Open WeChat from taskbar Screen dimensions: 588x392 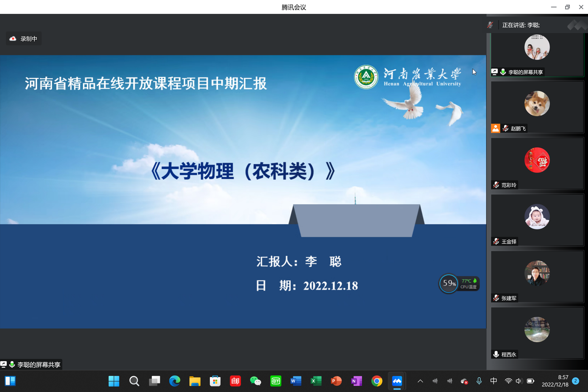click(x=255, y=381)
